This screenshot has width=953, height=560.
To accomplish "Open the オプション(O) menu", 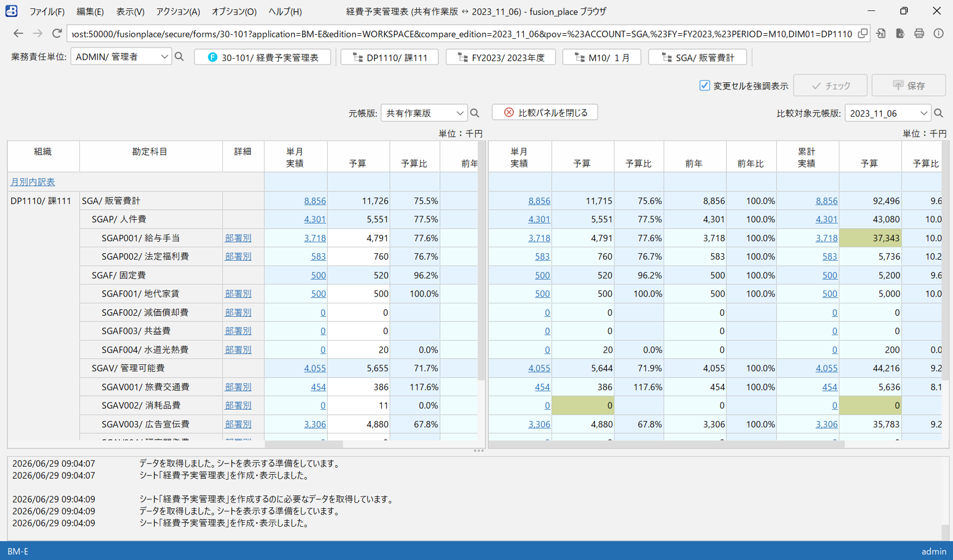I will [234, 11].
